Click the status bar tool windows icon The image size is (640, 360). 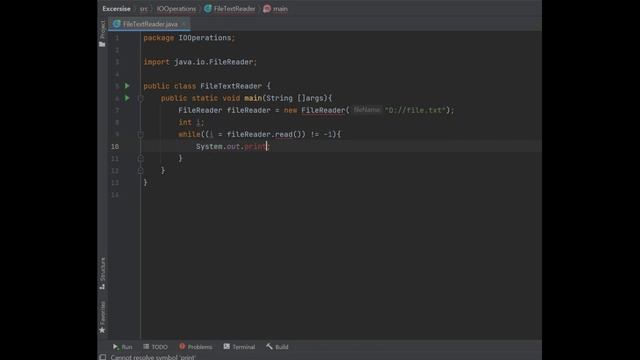[102, 357]
